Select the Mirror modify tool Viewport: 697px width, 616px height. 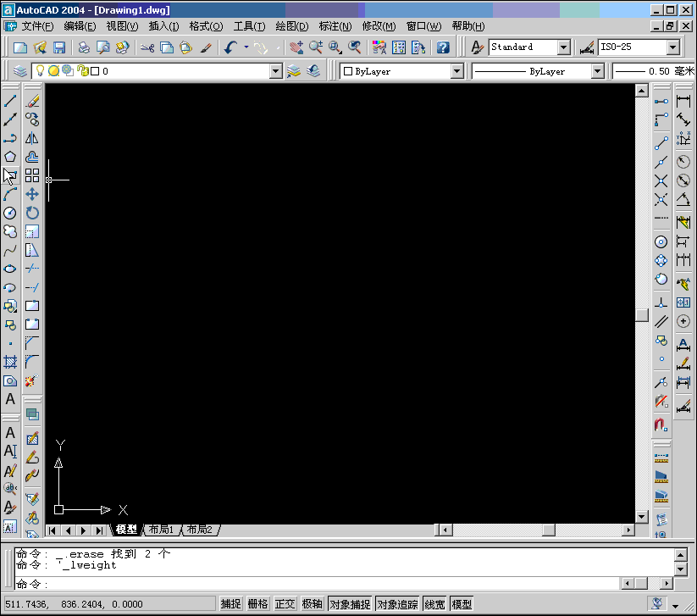click(32, 138)
